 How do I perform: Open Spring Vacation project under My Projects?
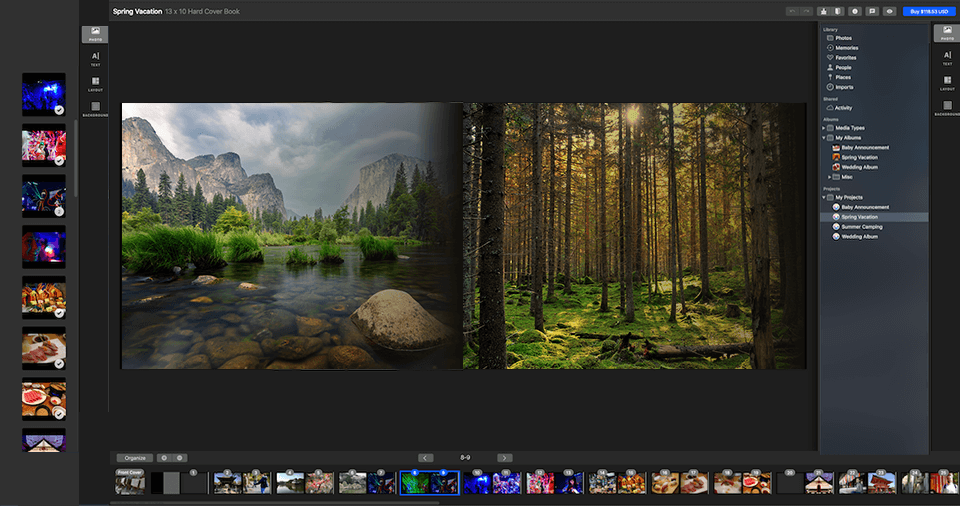874,217
